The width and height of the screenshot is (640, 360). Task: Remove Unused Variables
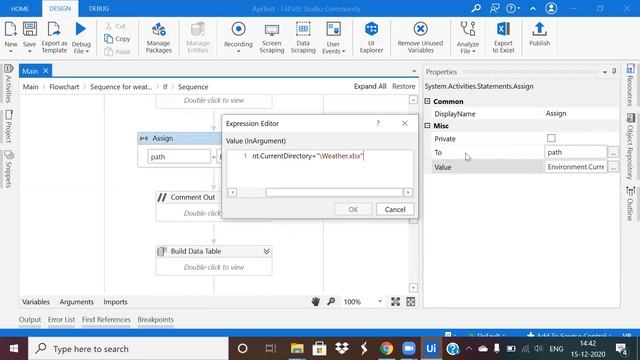tap(420, 37)
